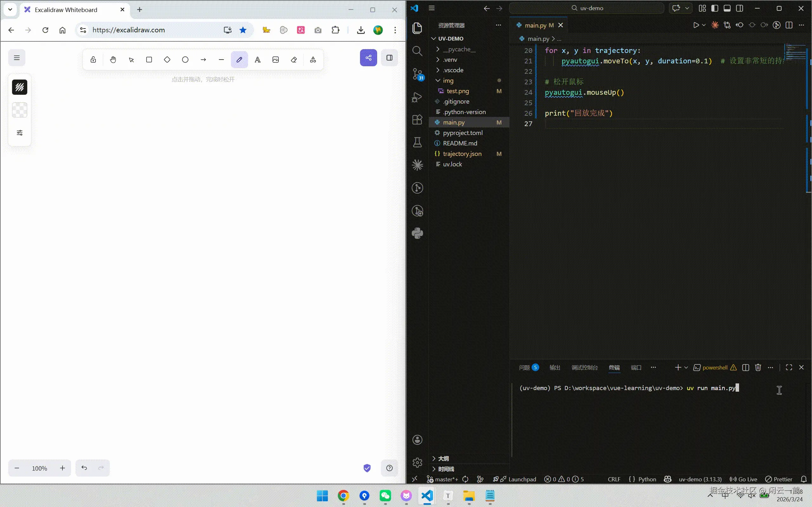Choose the Hand pan tool

113,60
